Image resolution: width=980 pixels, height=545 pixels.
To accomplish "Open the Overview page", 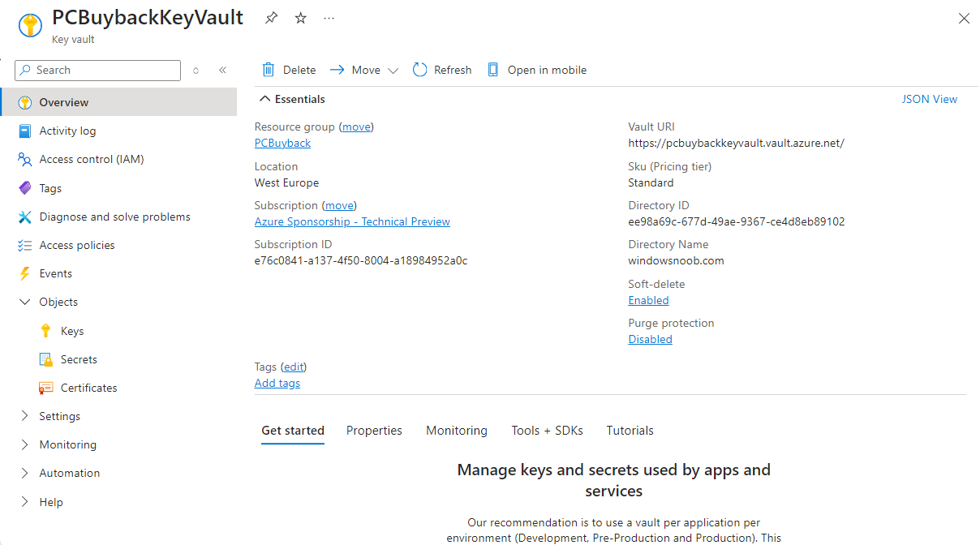I will 119,102.
